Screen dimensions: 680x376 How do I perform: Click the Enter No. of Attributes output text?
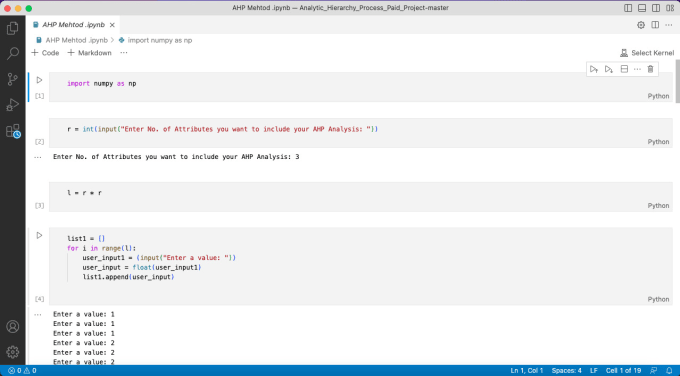[176, 157]
